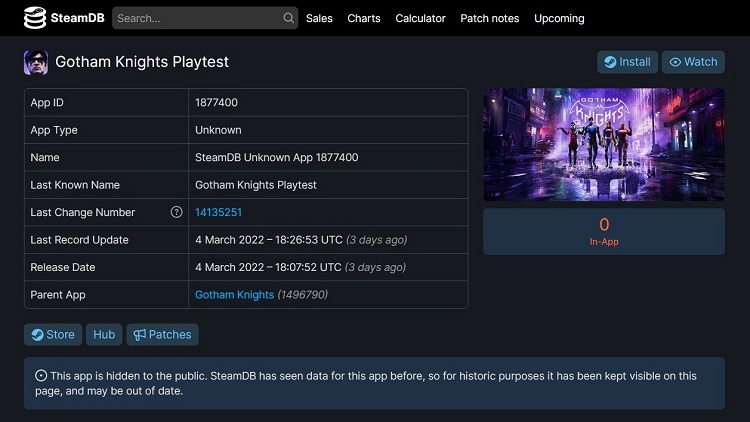Click the Gotham Knights banner image

[604, 144]
